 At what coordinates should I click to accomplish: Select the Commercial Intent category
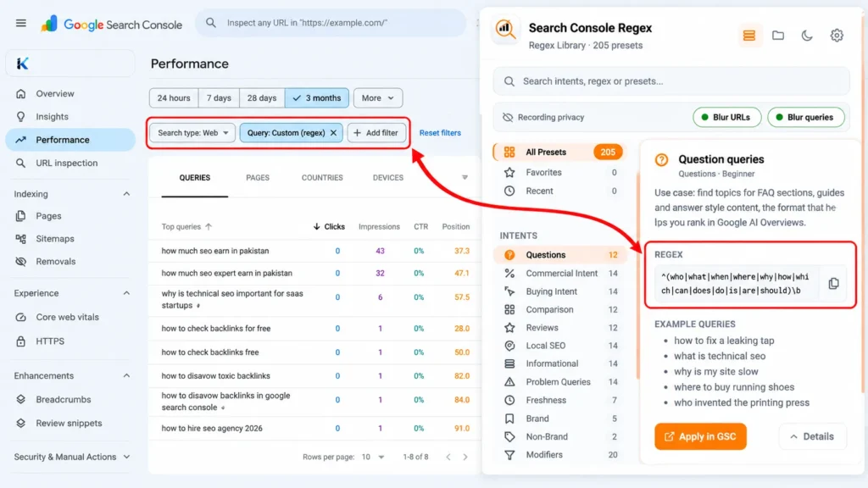point(559,274)
